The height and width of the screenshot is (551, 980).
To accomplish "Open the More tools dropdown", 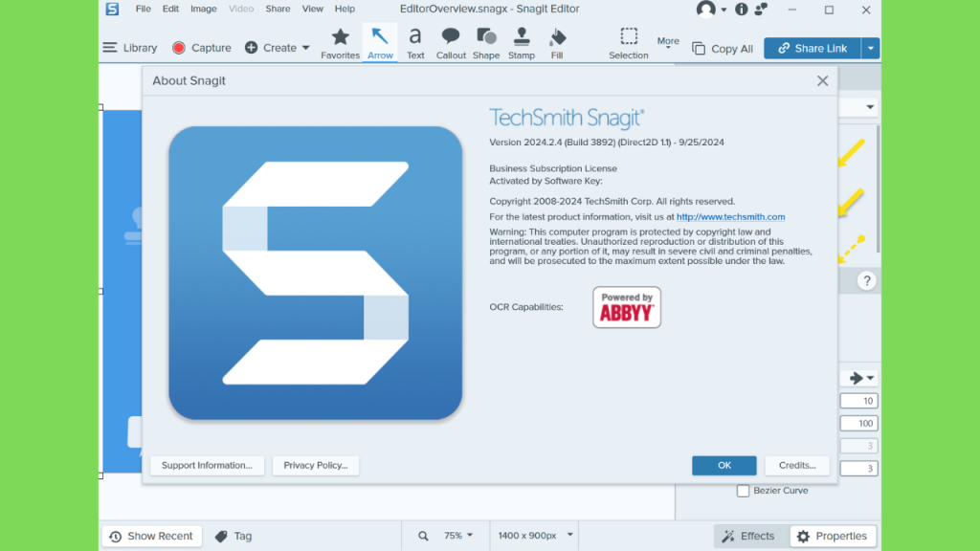I will tap(668, 42).
